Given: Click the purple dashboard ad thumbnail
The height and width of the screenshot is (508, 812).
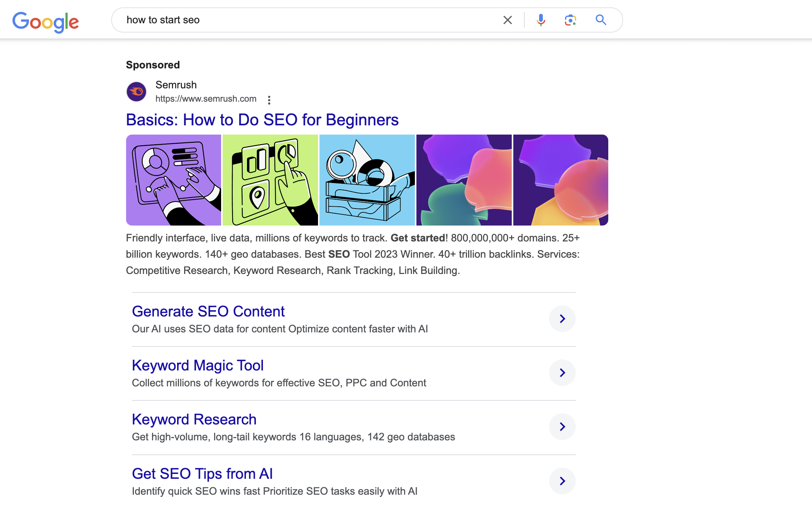Looking at the screenshot, I should point(173,180).
